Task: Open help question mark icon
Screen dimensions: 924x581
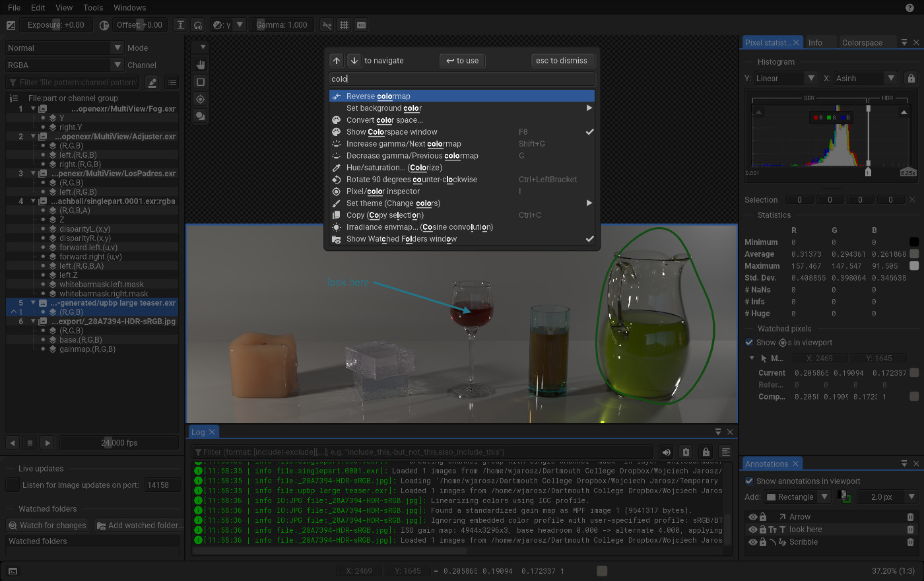Action: pos(910,8)
